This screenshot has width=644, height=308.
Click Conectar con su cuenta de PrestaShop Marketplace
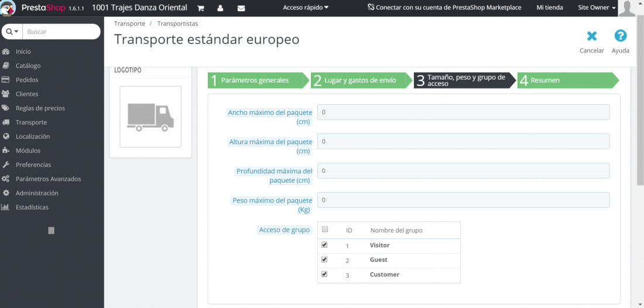click(445, 8)
